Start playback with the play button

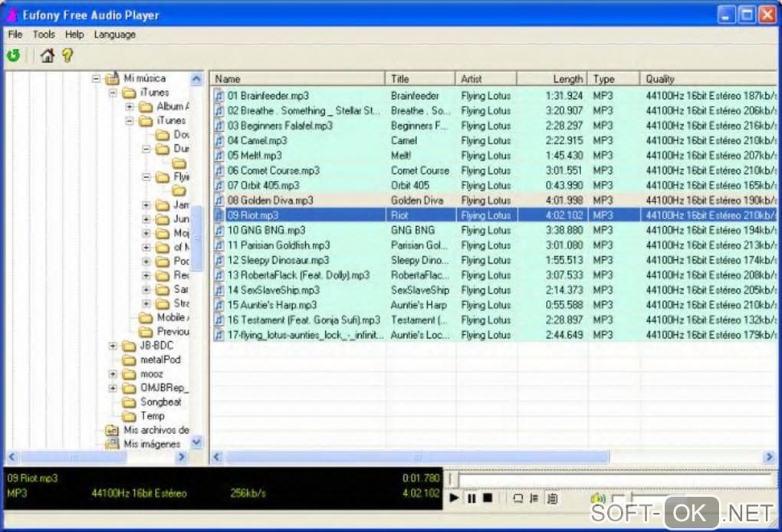[x=454, y=498]
